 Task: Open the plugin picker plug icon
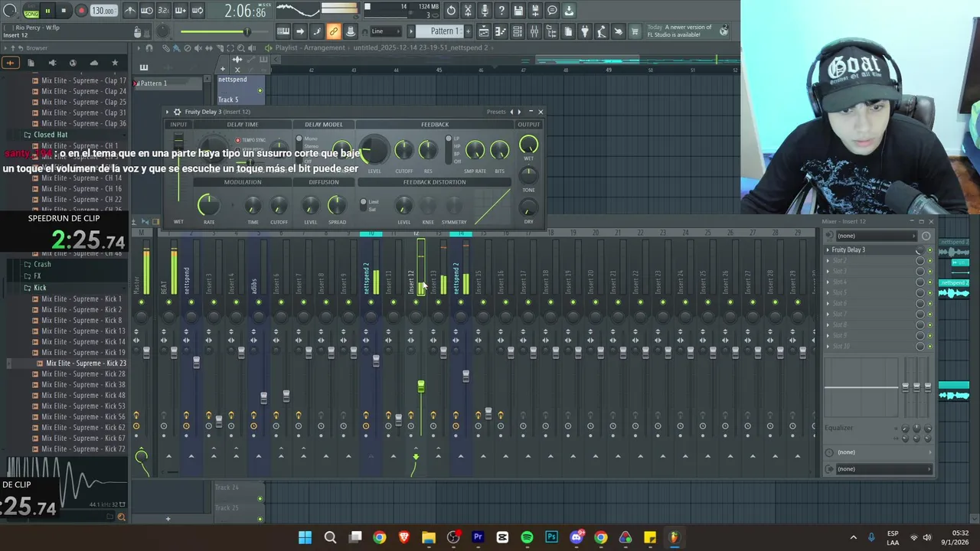(585, 31)
